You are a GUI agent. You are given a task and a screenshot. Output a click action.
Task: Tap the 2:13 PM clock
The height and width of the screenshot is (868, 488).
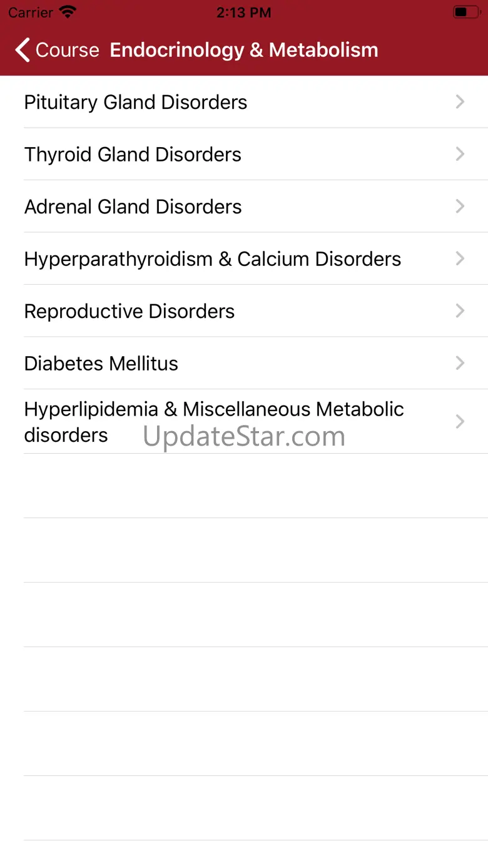[x=243, y=13]
